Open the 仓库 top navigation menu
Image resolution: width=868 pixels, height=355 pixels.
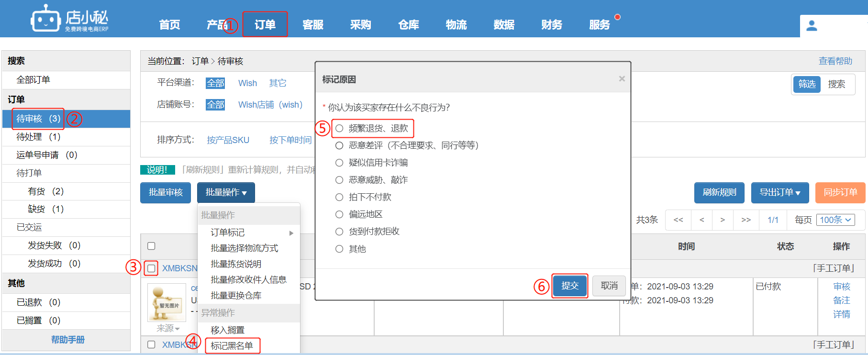(408, 25)
